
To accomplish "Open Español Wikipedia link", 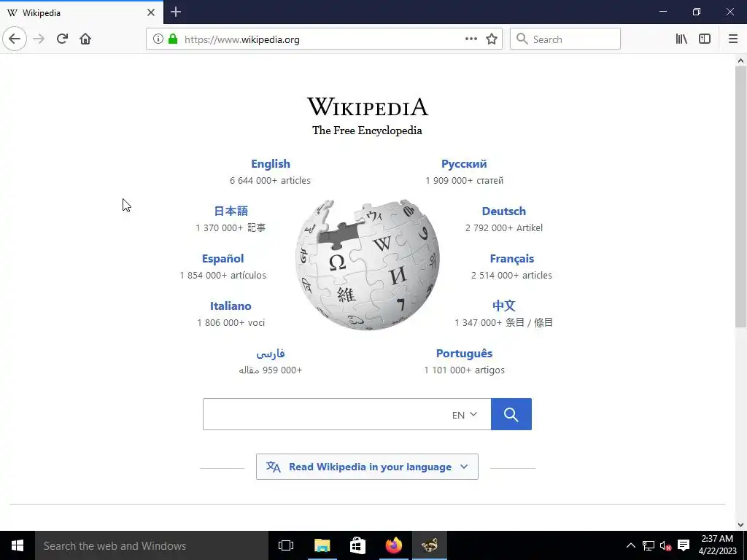I will [x=222, y=259].
